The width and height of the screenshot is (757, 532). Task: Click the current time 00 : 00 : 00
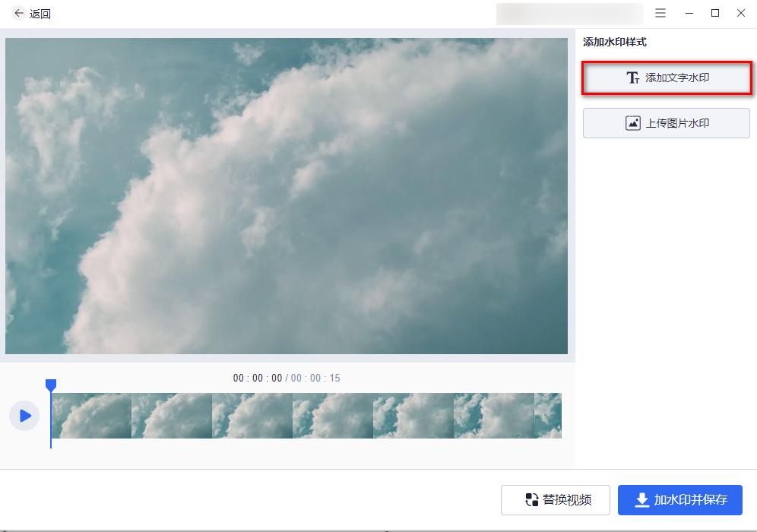[258, 378]
